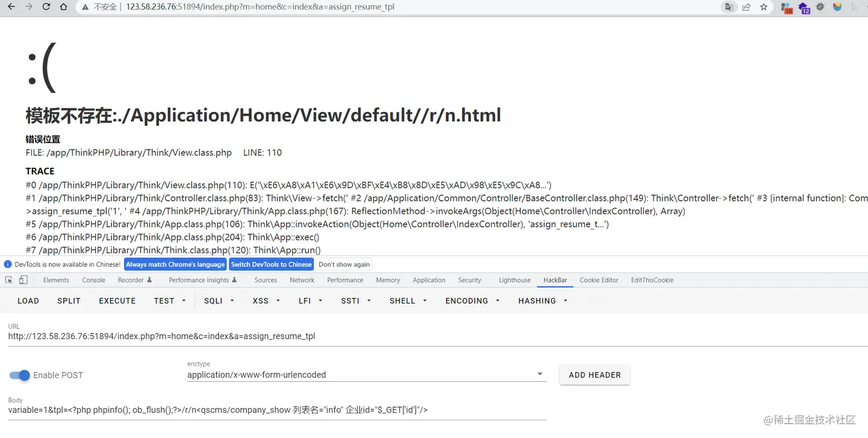Click the browser address bar URL
868x438 pixels.
pyautogui.click(x=260, y=7)
